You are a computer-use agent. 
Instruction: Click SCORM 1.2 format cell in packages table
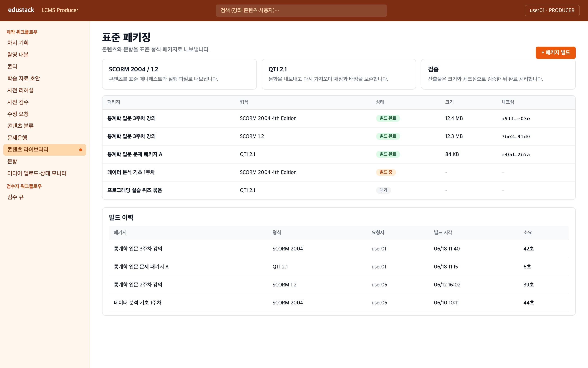[252, 136]
